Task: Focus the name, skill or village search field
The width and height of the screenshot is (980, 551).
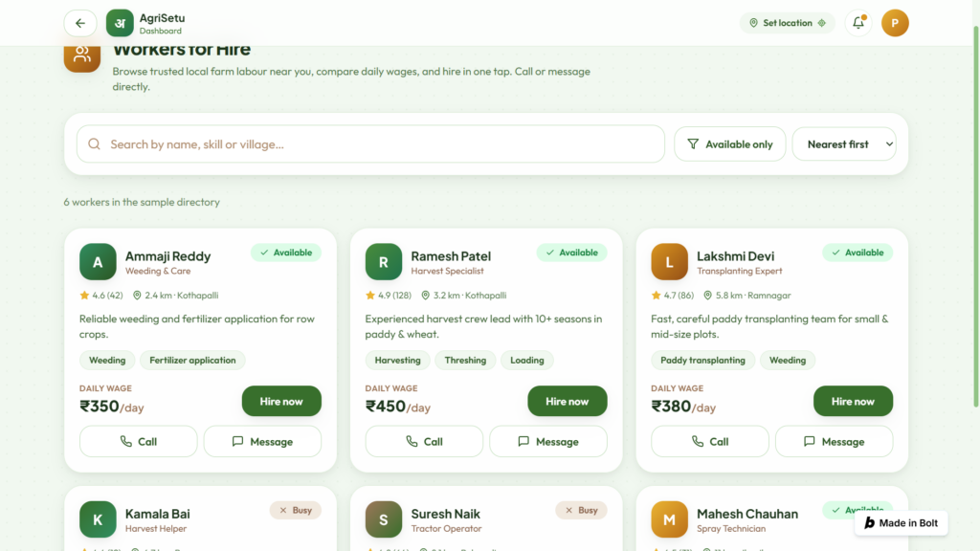Action: pyautogui.click(x=370, y=144)
